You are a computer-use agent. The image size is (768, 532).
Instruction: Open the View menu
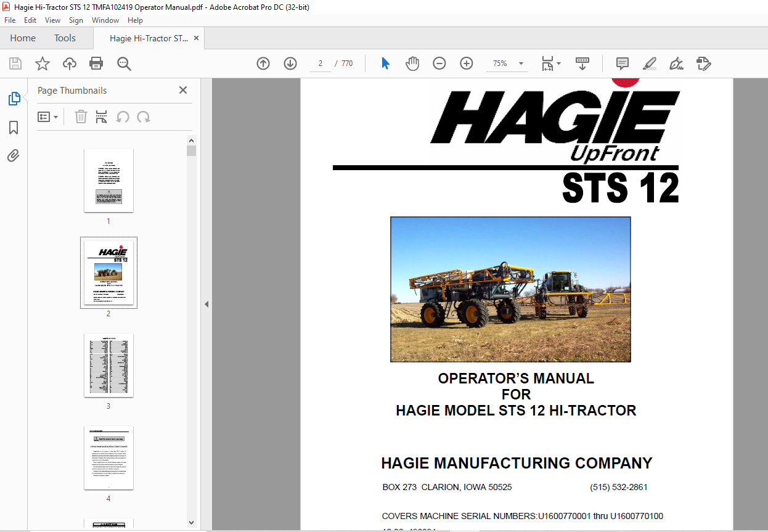[52, 20]
